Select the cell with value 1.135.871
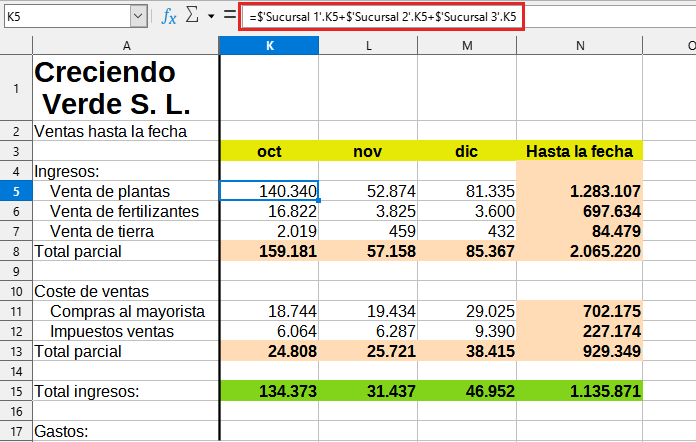This screenshot has width=696, height=442. click(580, 391)
